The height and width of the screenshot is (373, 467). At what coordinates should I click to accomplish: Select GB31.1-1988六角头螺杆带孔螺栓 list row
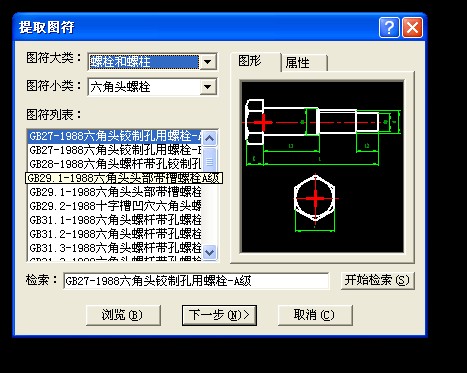pyautogui.click(x=115, y=220)
